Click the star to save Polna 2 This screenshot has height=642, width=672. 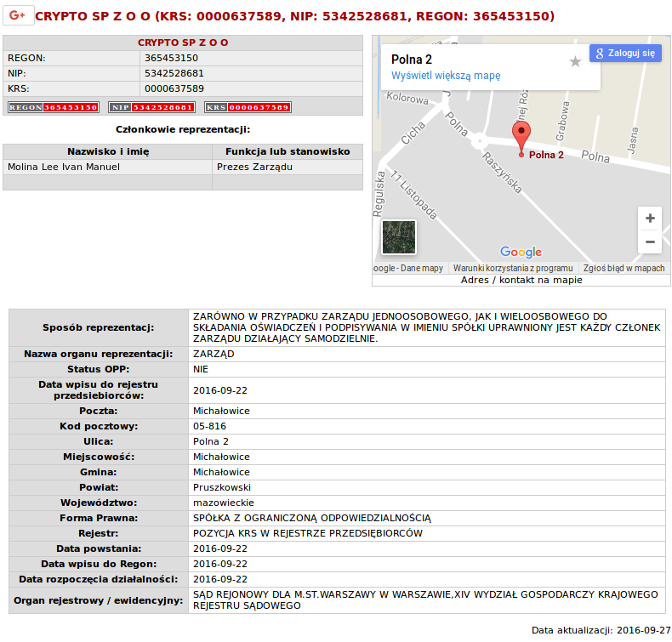pyautogui.click(x=575, y=62)
